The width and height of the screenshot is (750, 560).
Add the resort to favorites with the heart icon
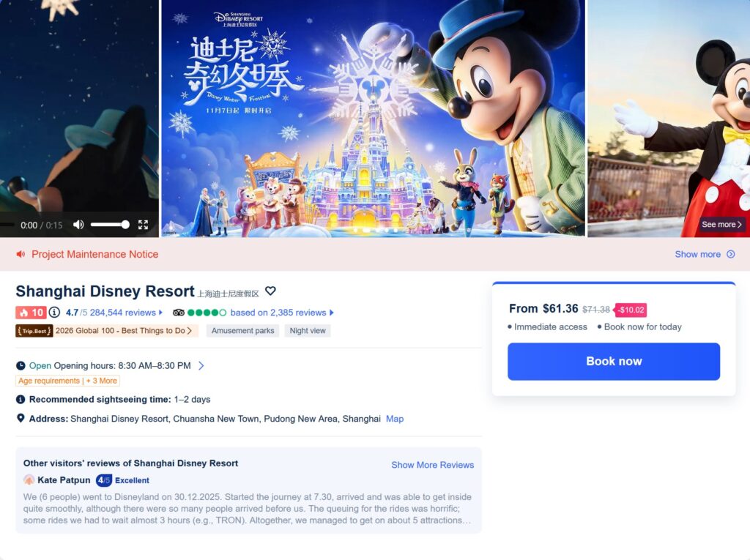coord(270,291)
